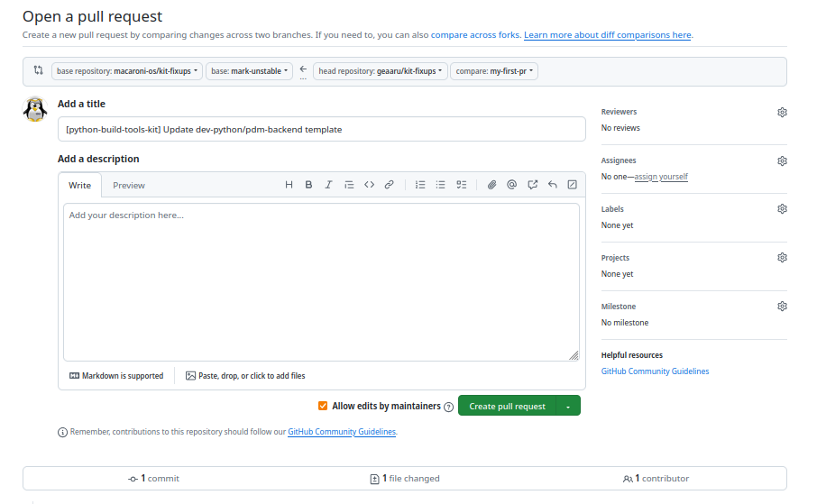The image size is (817, 504).
Task: Open Projects gear settings
Action: tap(782, 258)
